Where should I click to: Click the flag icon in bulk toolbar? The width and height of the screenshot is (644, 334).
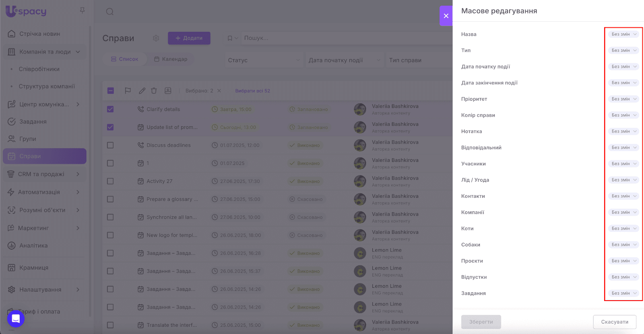(128, 91)
